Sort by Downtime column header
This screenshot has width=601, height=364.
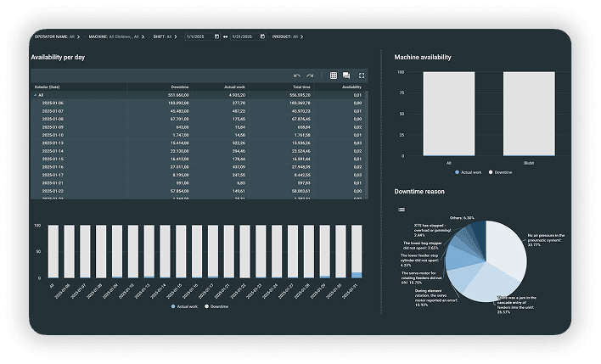click(179, 87)
